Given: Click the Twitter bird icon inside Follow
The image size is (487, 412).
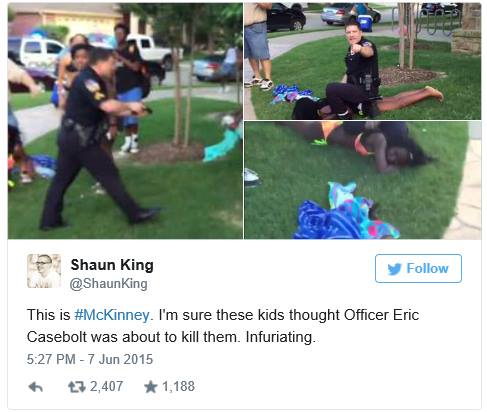Looking at the screenshot, I should tap(394, 269).
